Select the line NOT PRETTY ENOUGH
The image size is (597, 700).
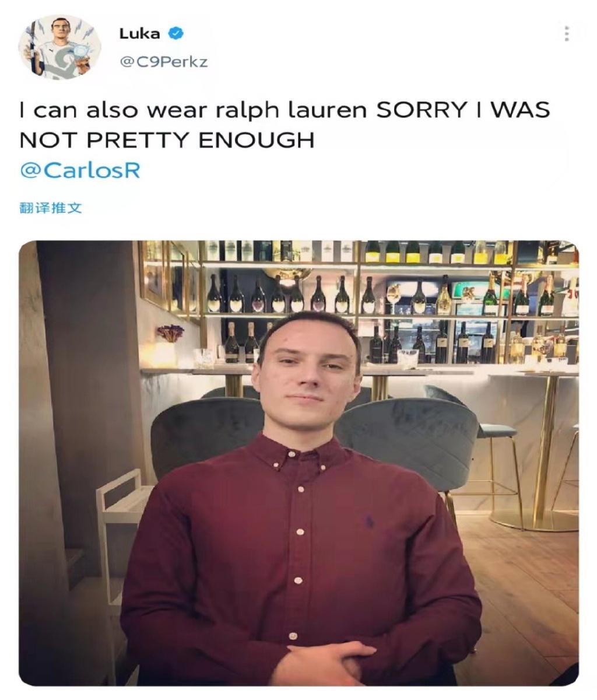point(167,139)
